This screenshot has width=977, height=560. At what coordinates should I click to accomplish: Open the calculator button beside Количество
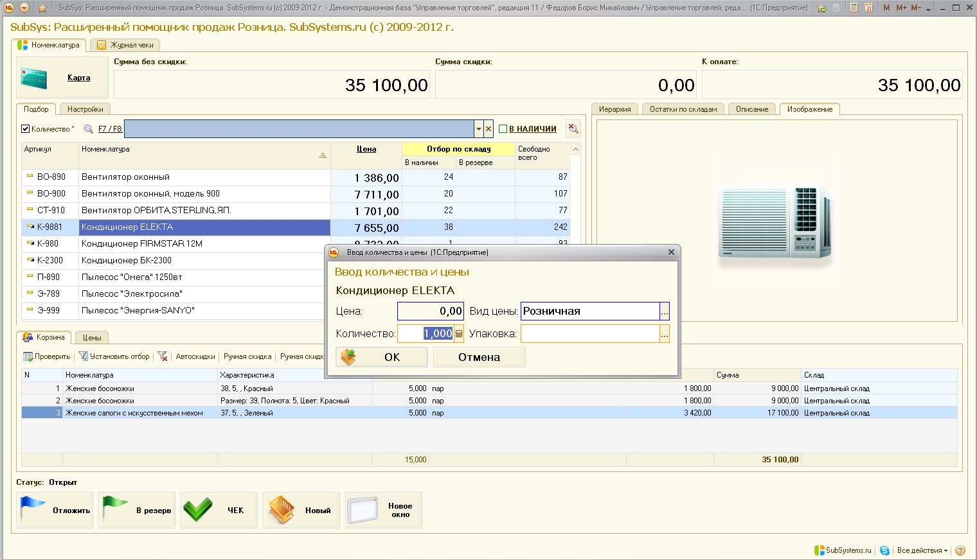[459, 333]
